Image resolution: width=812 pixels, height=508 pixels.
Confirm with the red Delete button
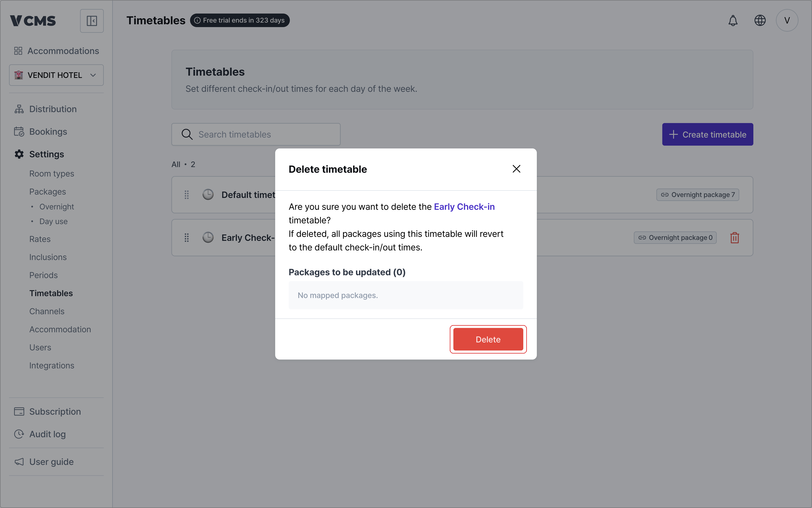coord(488,339)
